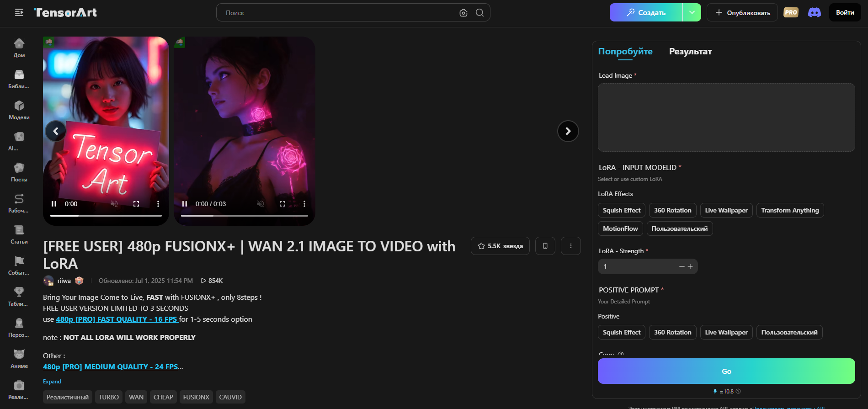Viewport: 868px width, 409px height.
Task: Open the more options menu beside the title
Action: (571, 246)
